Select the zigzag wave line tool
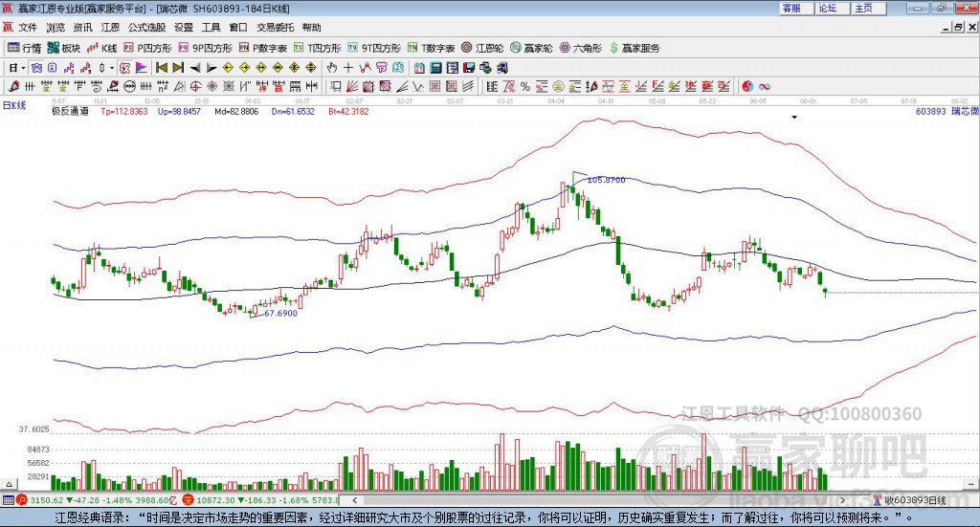 click(419, 86)
